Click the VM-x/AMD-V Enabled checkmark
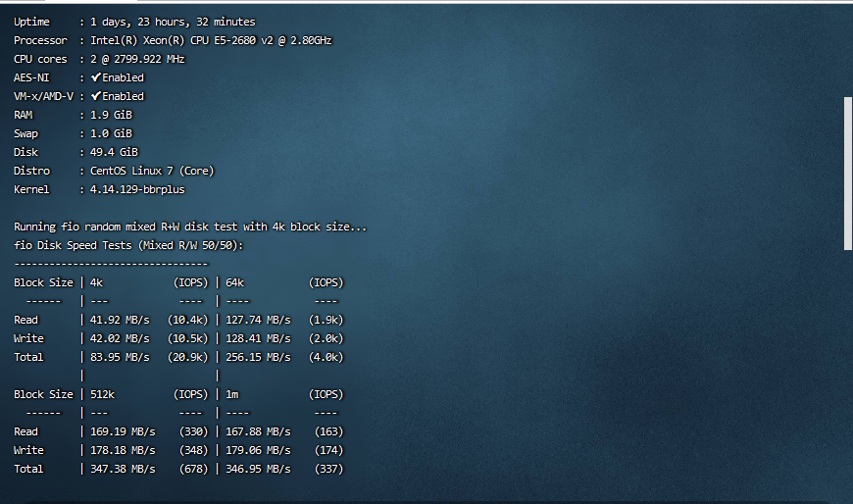Image resolution: width=853 pixels, height=504 pixels. click(x=96, y=96)
